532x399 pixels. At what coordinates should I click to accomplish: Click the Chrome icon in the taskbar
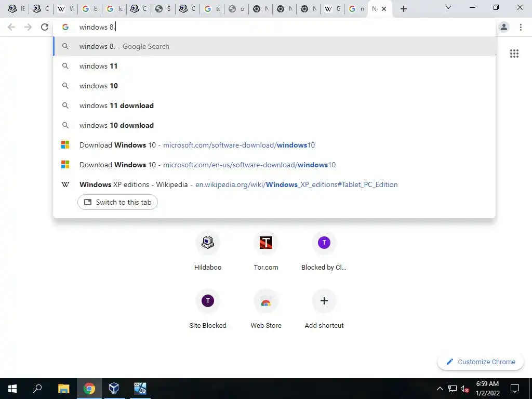tap(89, 389)
